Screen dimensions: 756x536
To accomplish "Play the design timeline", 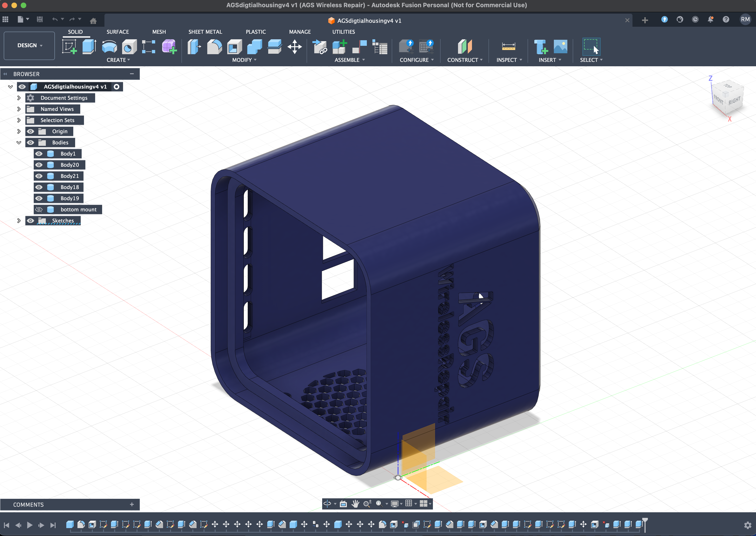I will tap(30, 525).
